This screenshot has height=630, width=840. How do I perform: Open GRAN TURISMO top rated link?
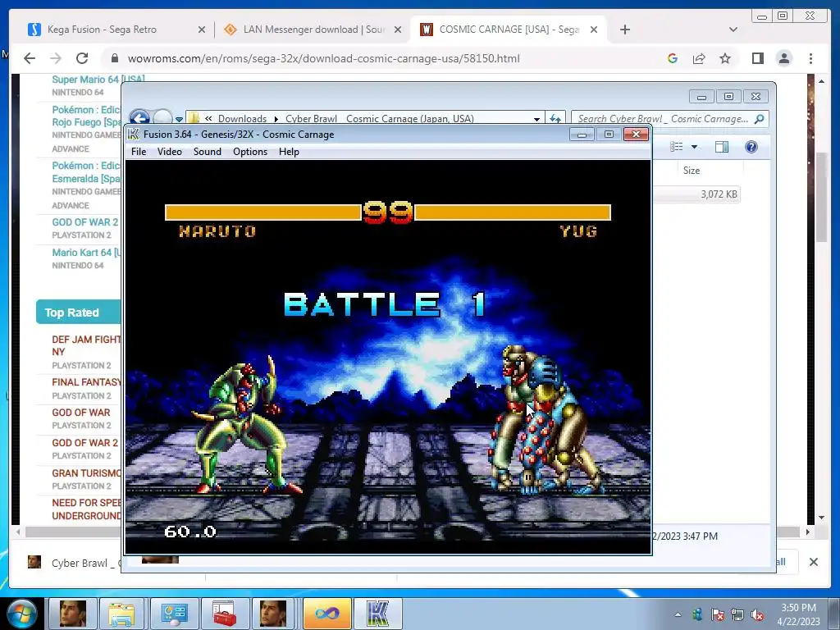tap(86, 473)
